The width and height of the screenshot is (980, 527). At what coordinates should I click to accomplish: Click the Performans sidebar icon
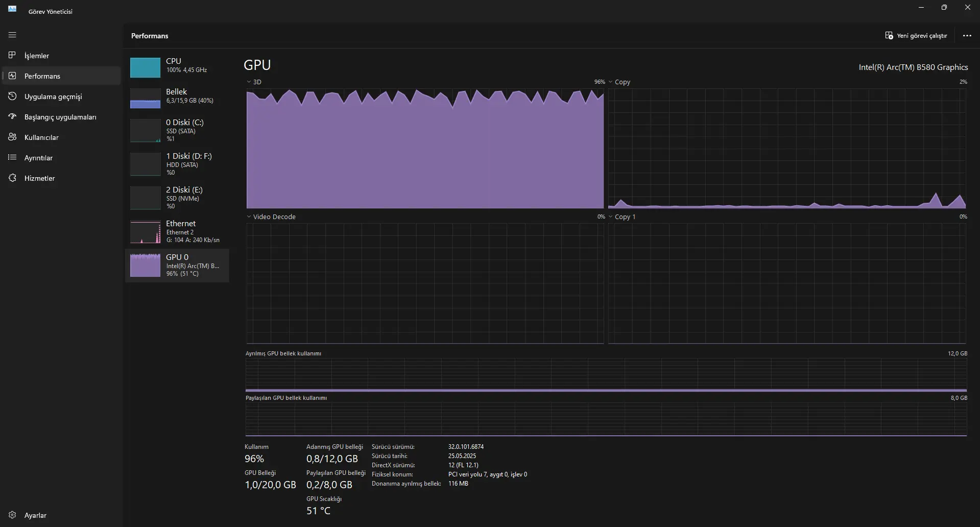pyautogui.click(x=12, y=76)
